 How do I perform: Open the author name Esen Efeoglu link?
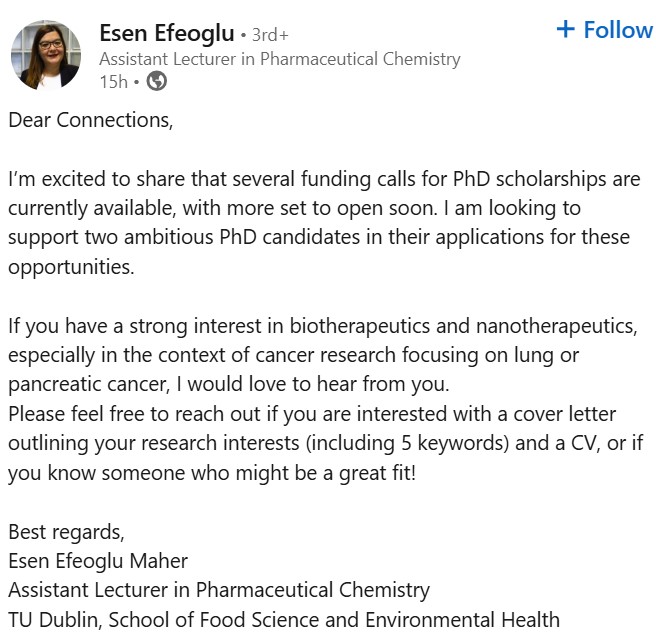coord(167,33)
